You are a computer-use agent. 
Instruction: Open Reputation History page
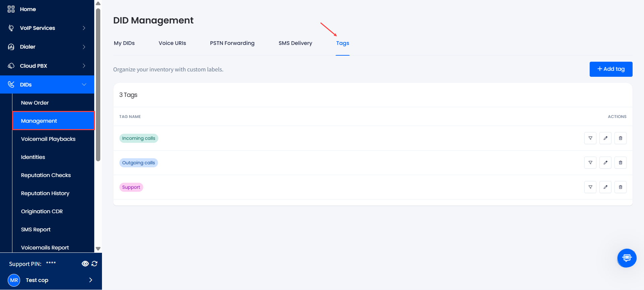point(45,193)
